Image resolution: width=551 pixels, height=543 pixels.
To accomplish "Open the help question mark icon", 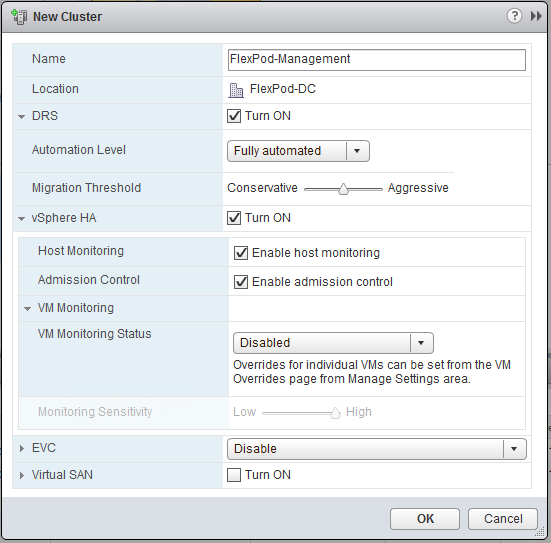I will (x=514, y=16).
